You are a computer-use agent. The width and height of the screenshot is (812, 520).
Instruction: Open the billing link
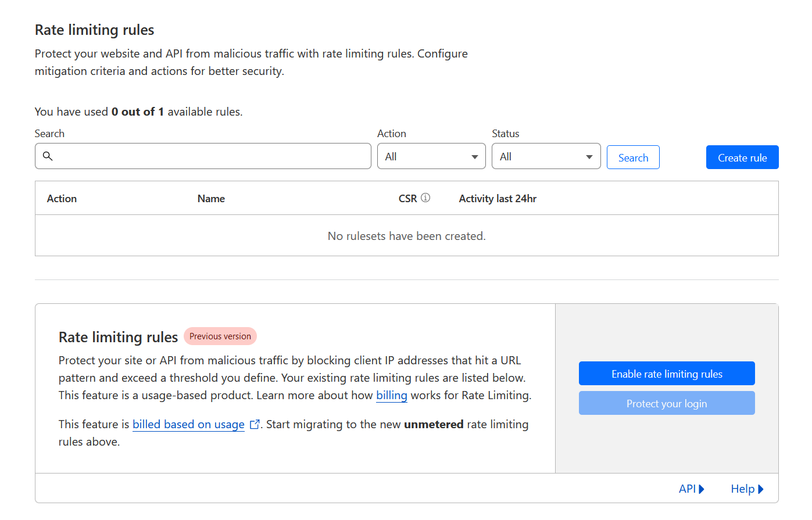click(391, 395)
